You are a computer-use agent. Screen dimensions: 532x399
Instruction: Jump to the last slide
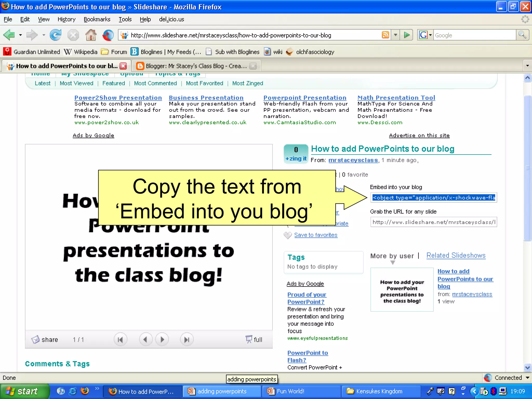[x=187, y=340]
